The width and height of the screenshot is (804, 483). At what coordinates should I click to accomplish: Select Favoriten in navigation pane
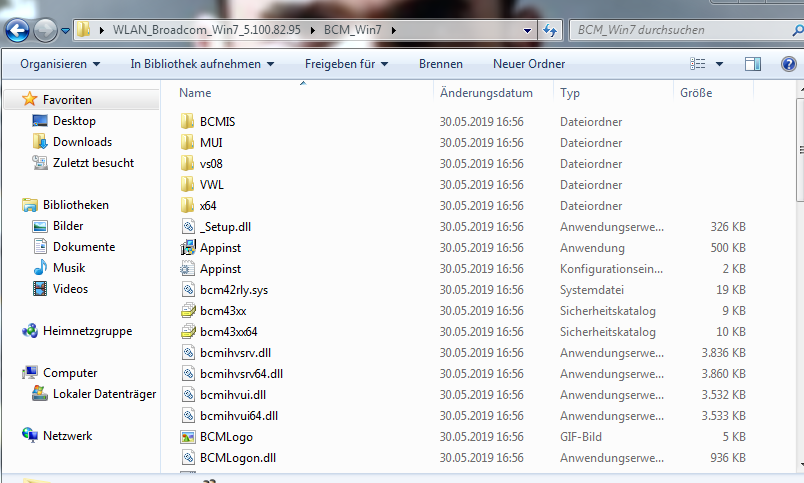[67, 99]
